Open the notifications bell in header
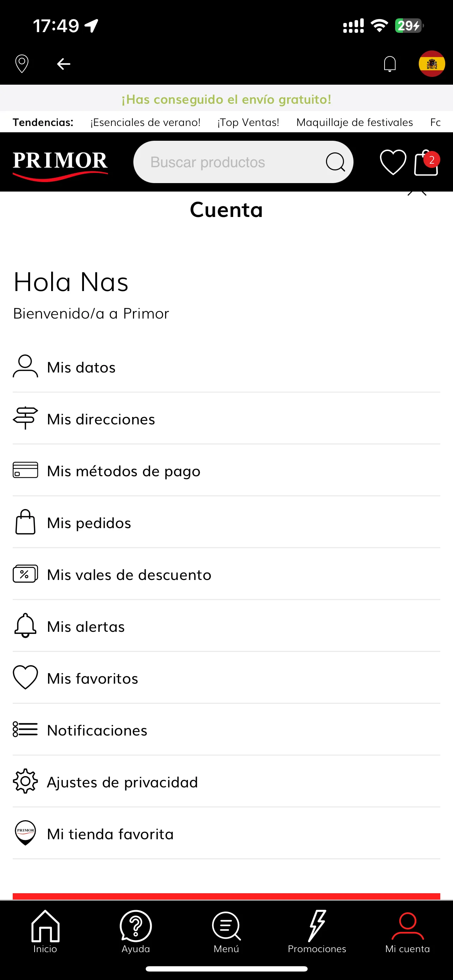The height and width of the screenshot is (980, 453). [x=390, y=64]
